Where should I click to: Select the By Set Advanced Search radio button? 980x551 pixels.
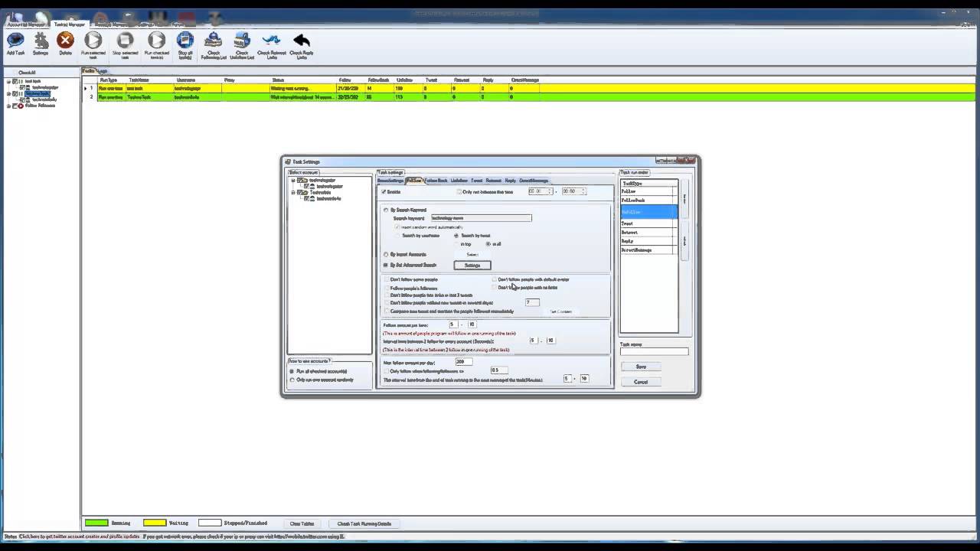coord(386,265)
